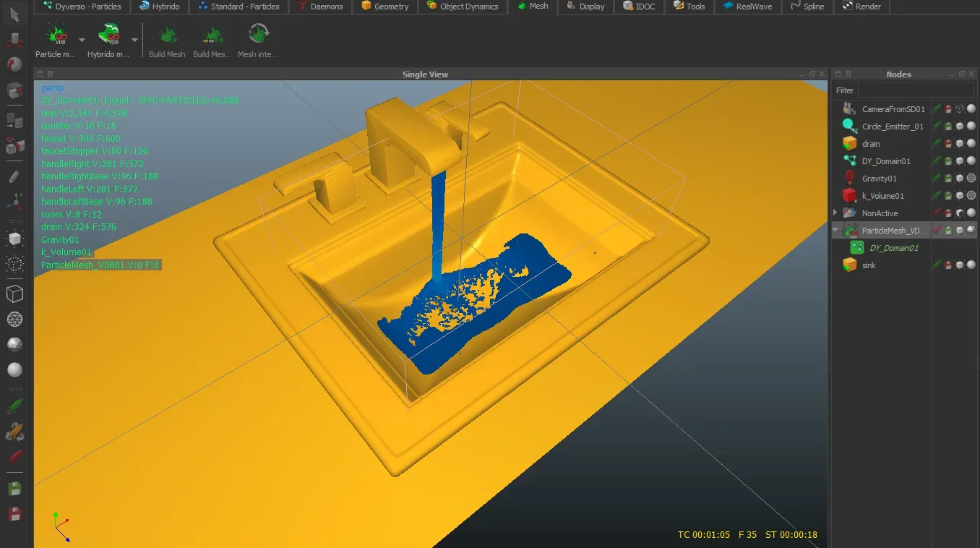This screenshot has width=980, height=548.
Task: Undock the Nodes panel float button
Action: [961, 74]
